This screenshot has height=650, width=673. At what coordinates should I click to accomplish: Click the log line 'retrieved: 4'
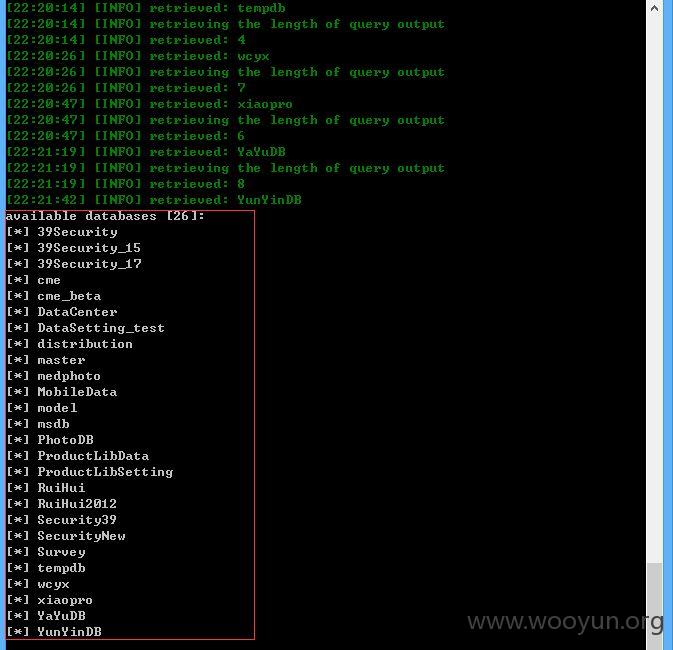(x=126, y=40)
